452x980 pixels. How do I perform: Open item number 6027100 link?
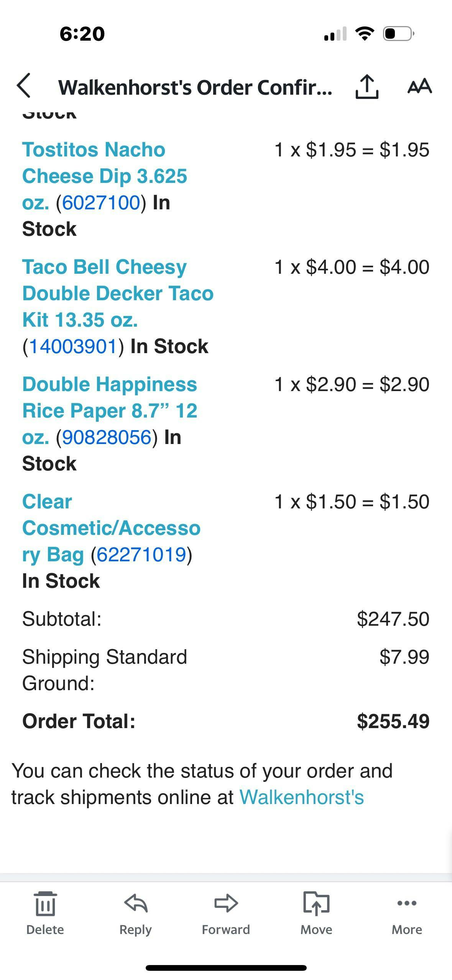[101, 202]
